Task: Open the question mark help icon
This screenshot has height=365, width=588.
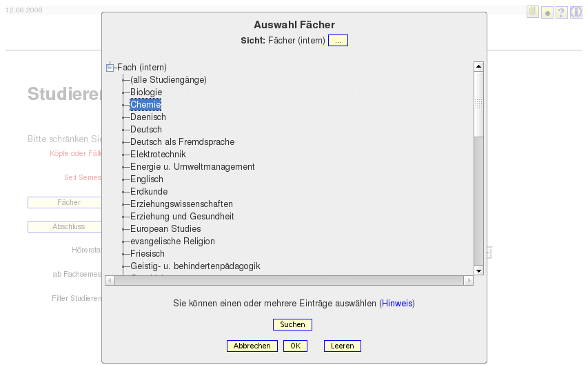Action: [561, 12]
